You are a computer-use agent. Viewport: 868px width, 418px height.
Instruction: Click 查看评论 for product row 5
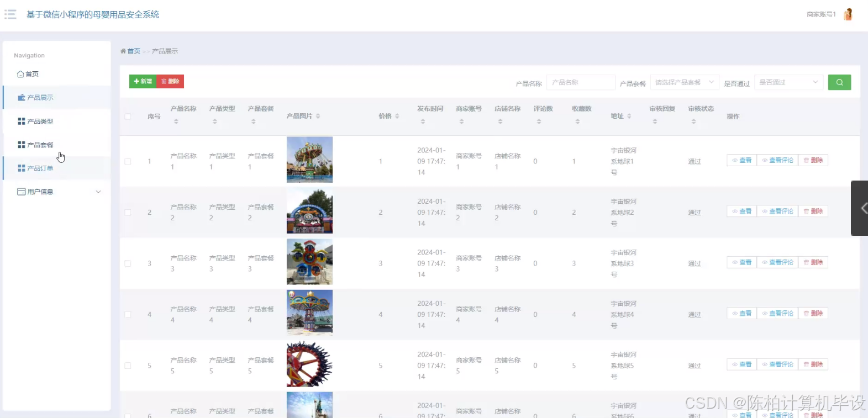pyautogui.click(x=777, y=364)
